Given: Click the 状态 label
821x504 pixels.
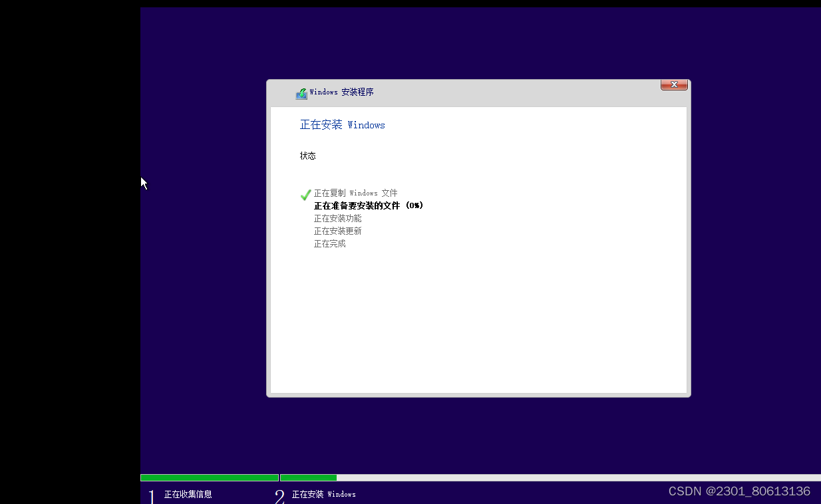Looking at the screenshot, I should [x=307, y=156].
